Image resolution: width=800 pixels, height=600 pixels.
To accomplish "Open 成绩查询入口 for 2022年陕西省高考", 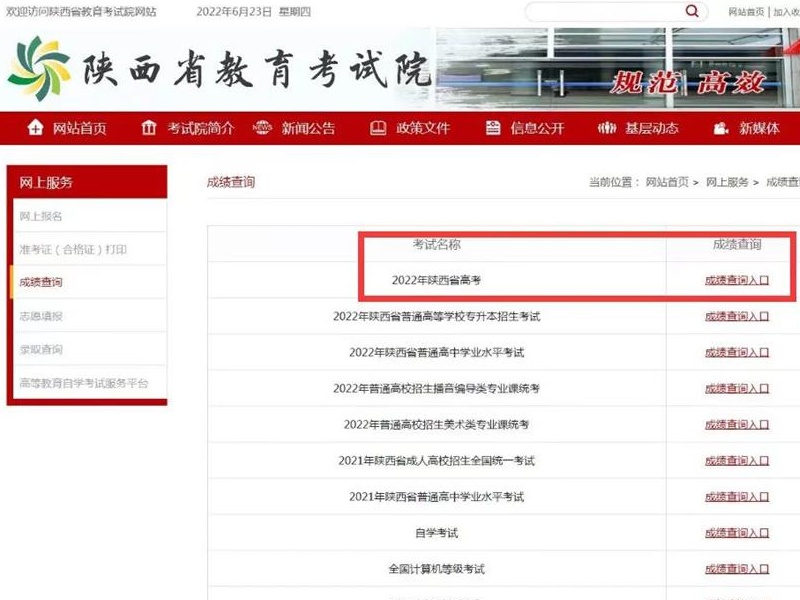I will 737,281.
